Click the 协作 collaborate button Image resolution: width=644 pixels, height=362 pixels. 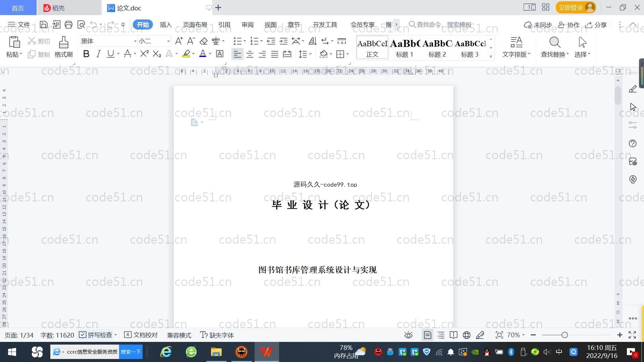[x=569, y=25]
